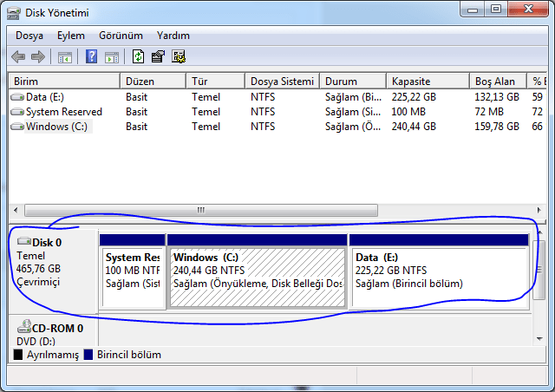The image size is (555, 392).
Task: Sort by the Tür column header
Action: tap(215, 82)
